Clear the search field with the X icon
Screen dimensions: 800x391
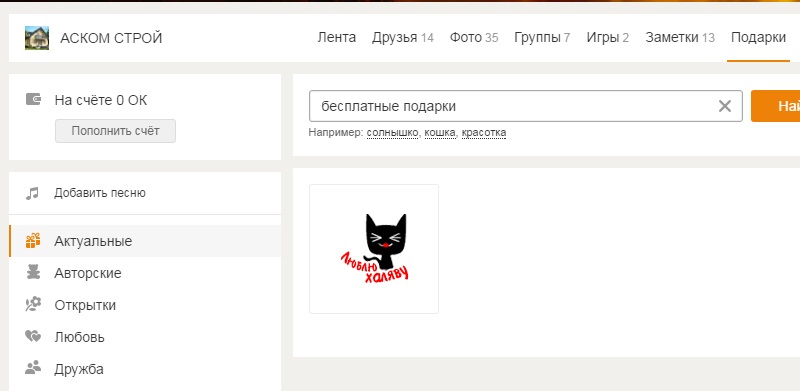[x=724, y=106]
